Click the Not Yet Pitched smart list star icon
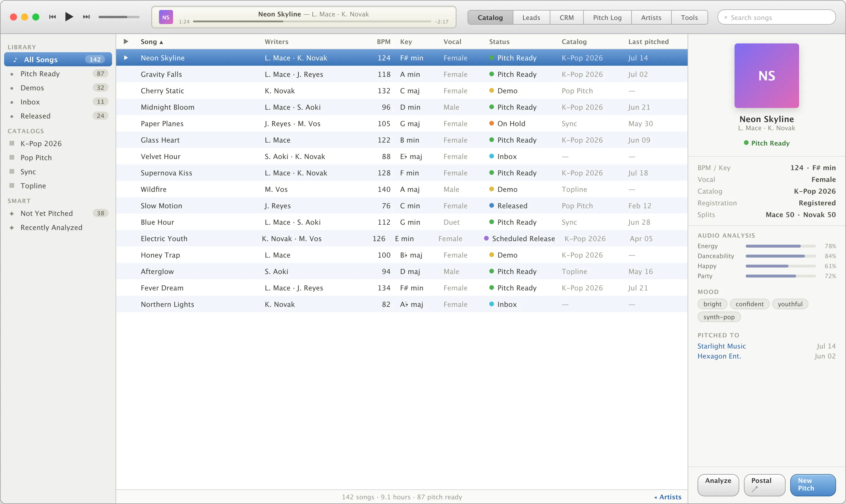 [12, 214]
